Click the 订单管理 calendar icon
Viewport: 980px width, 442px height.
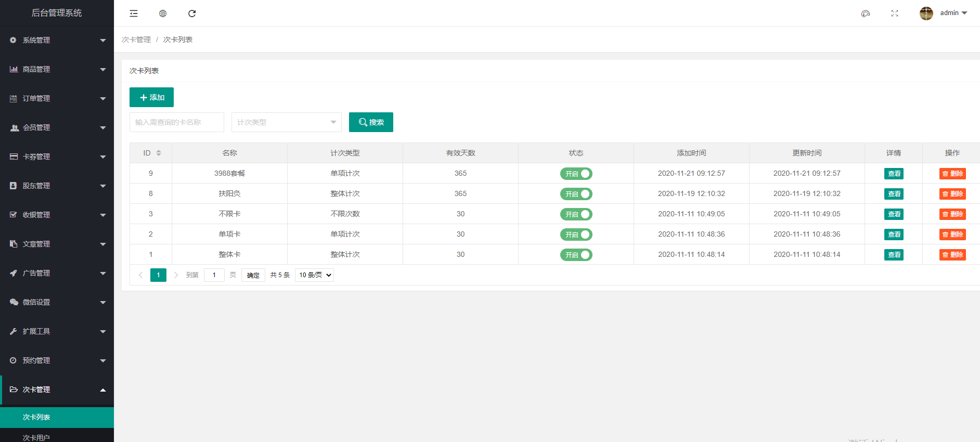click(14, 98)
